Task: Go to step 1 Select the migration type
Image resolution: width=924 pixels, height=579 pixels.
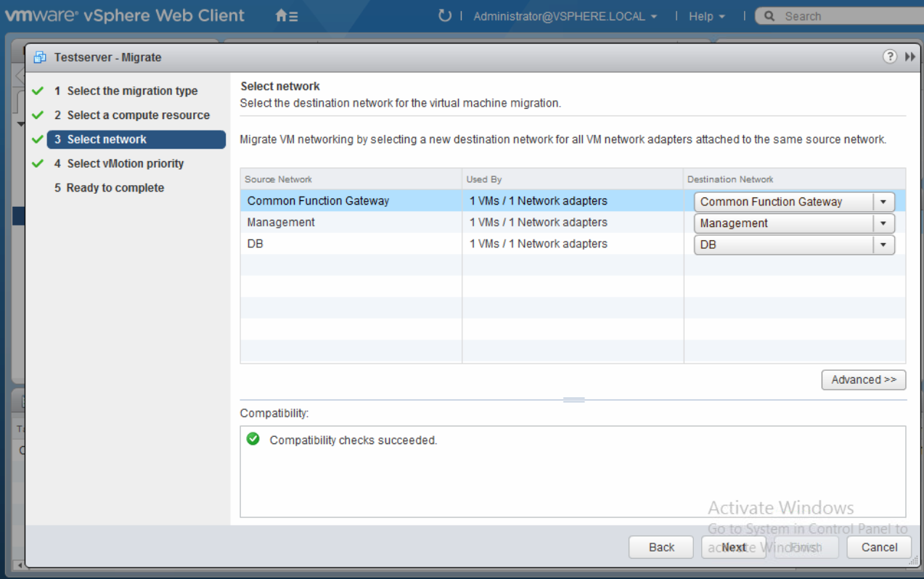Action: pyautogui.click(x=132, y=91)
